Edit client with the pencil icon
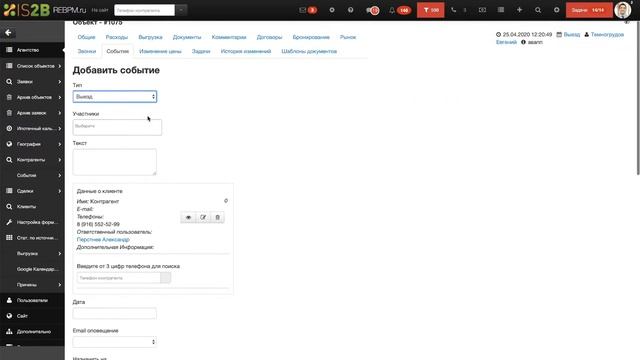The height and width of the screenshot is (360, 640). 203,217
